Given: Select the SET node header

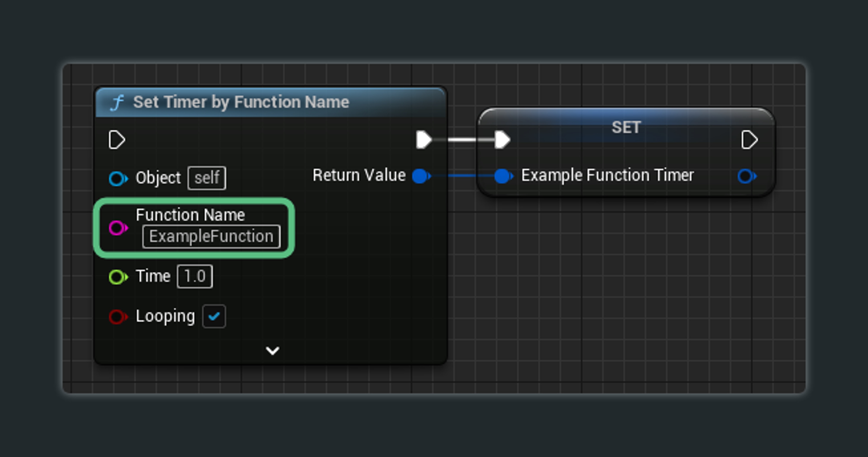Looking at the screenshot, I should coord(626,127).
